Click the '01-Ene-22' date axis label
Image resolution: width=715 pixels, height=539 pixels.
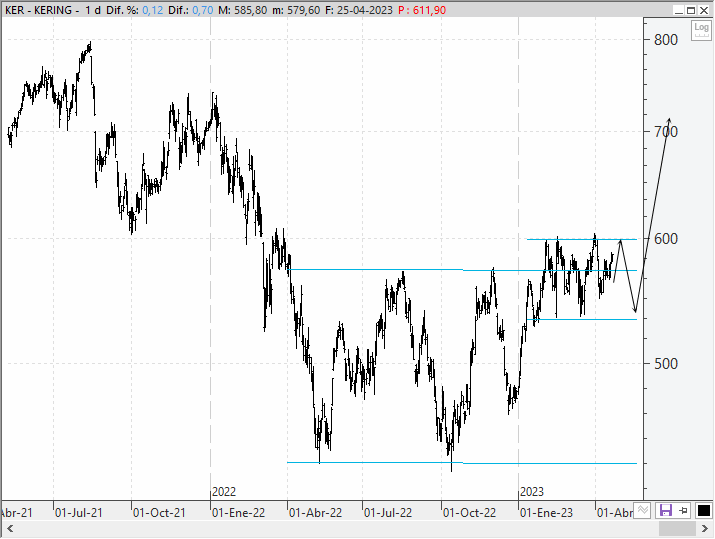[238, 513]
